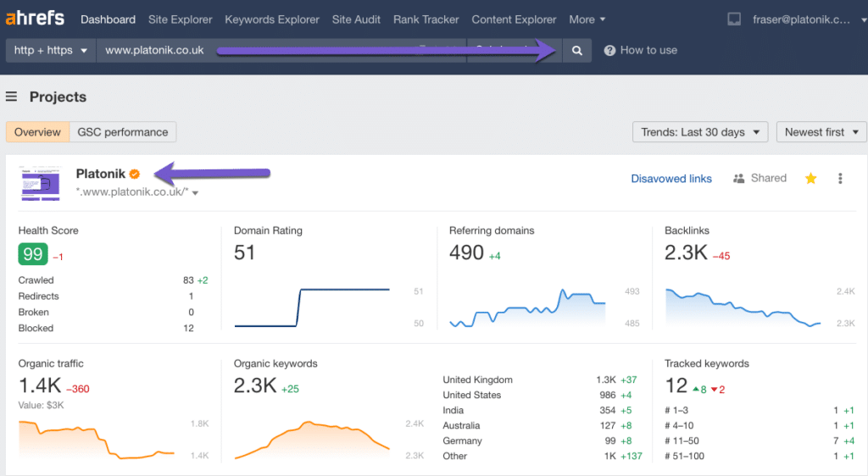
Task: Open Site Explorer from the top menu
Action: click(180, 19)
